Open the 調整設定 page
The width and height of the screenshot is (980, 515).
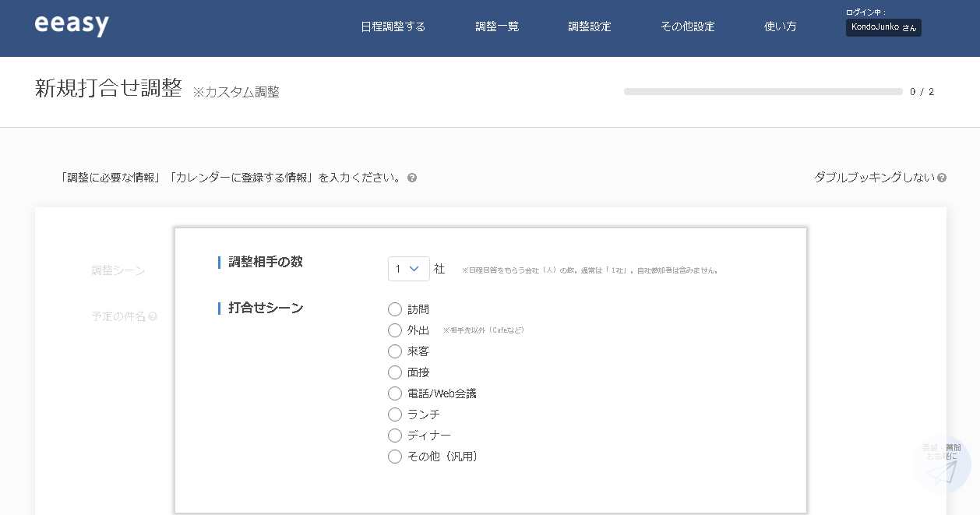(590, 26)
